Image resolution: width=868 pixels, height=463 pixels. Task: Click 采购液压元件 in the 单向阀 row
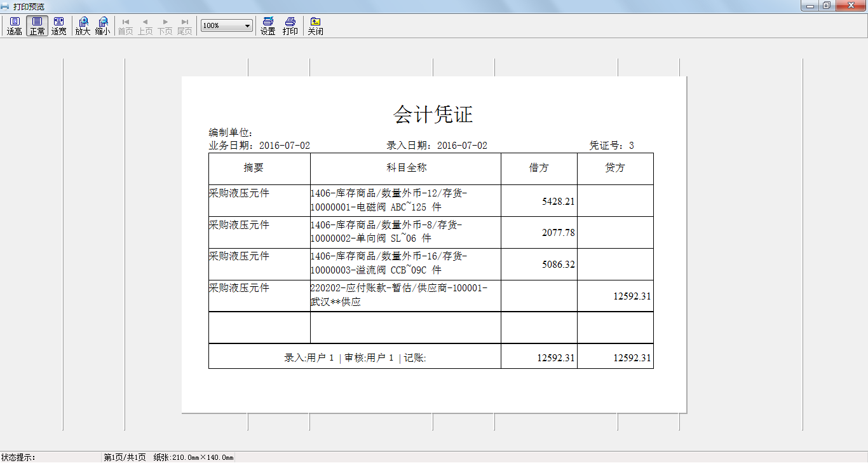[239, 225]
